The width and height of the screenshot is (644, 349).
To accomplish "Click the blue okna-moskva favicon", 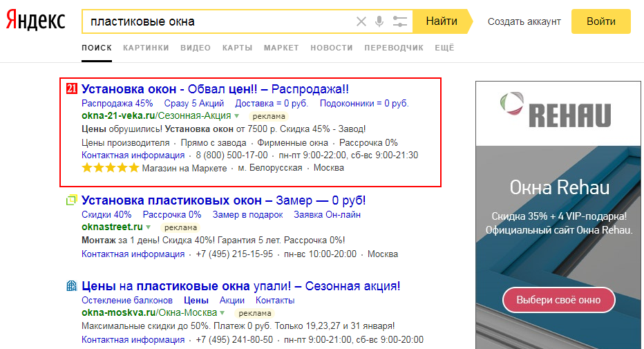I will [71, 286].
